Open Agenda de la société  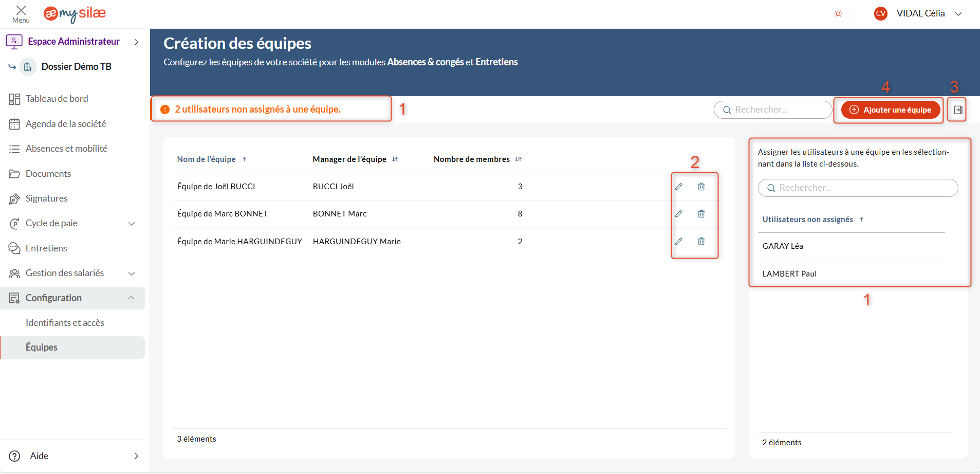[66, 124]
